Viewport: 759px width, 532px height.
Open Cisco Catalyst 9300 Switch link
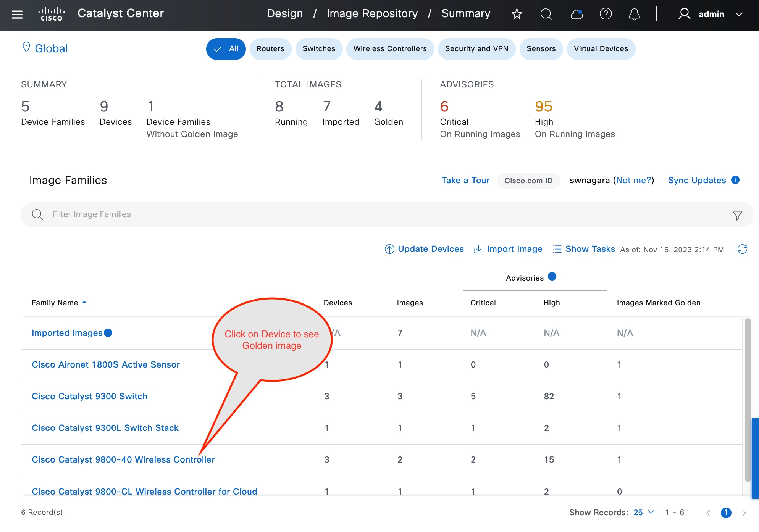[x=89, y=396]
